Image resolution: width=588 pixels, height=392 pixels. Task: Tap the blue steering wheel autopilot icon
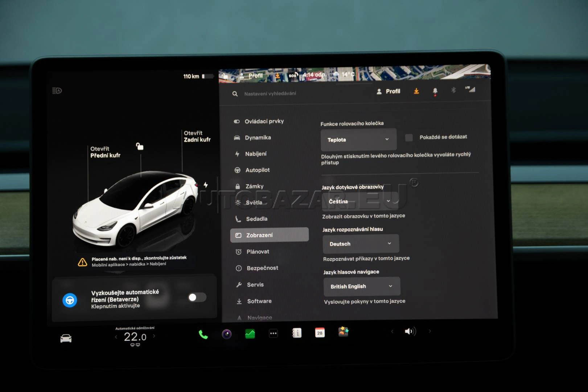tap(70, 300)
